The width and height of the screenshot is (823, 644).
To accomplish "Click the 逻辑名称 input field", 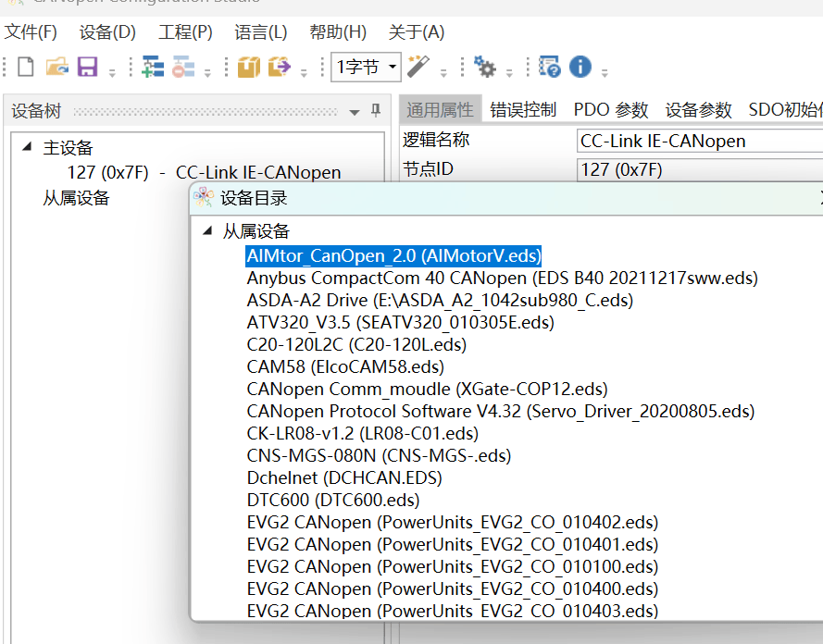I will (700, 141).
